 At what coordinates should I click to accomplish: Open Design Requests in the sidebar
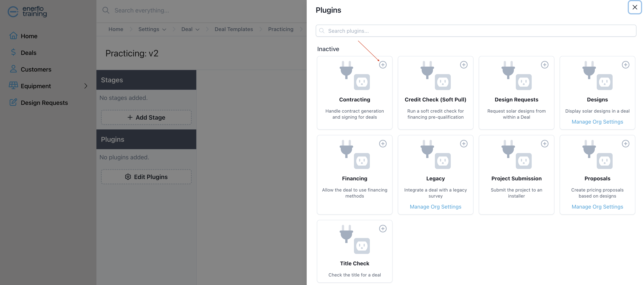click(x=44, y=103)
